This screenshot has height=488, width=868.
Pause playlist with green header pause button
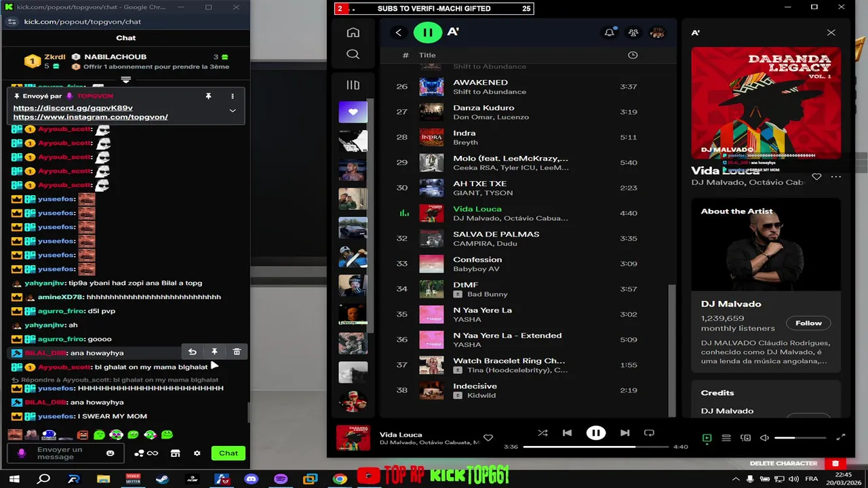(427, 33)
